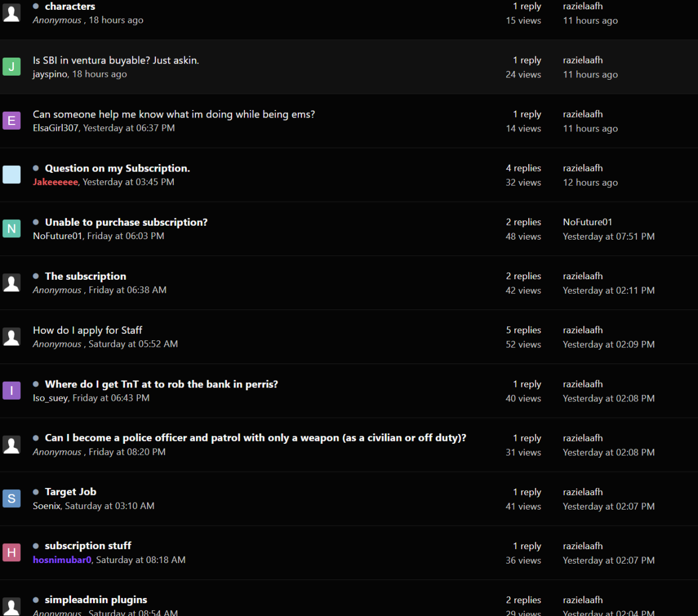
Task: Click Soenix's blue S avatar
Action: (12, 499)
